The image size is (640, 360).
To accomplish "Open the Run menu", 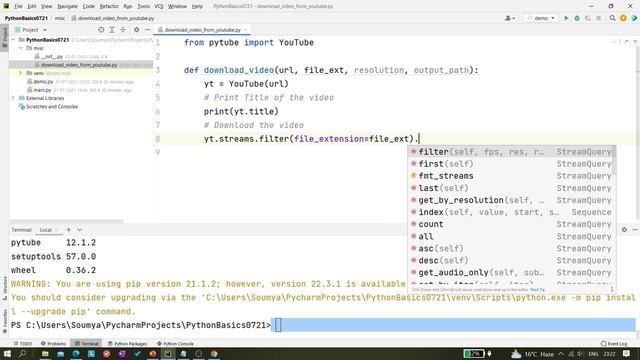I will click(128, 7).
